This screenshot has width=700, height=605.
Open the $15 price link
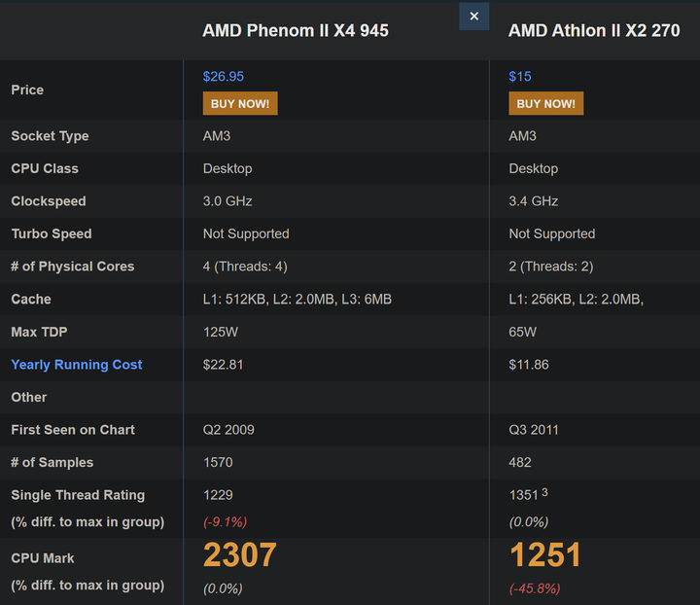520,76
